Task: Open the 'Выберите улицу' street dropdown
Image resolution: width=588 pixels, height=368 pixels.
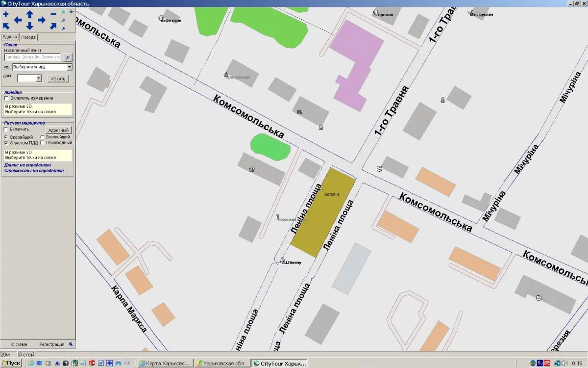Action: [69, 67]
